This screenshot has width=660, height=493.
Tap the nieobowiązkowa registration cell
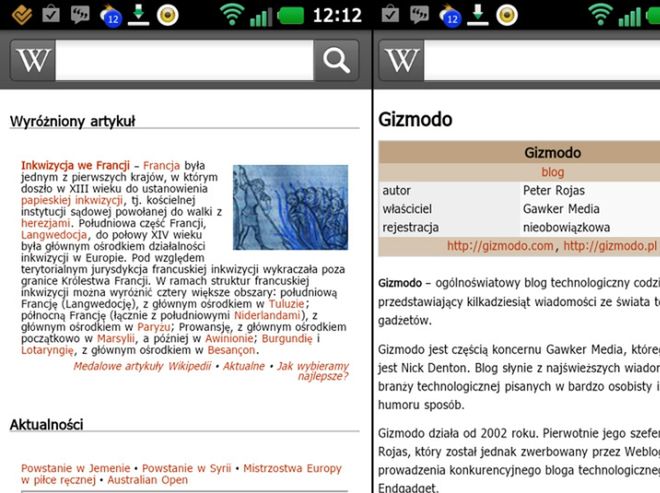[x=566, y=227]
